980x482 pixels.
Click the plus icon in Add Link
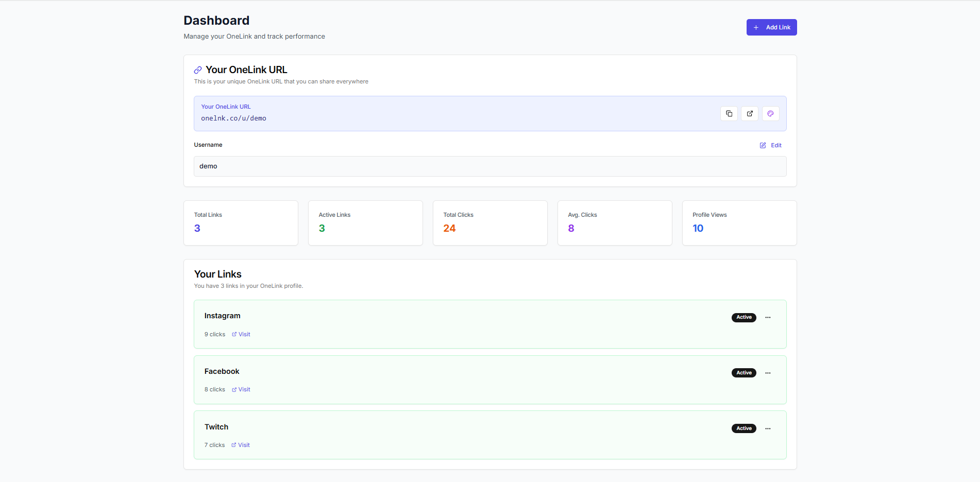click(x=756, y=27)
